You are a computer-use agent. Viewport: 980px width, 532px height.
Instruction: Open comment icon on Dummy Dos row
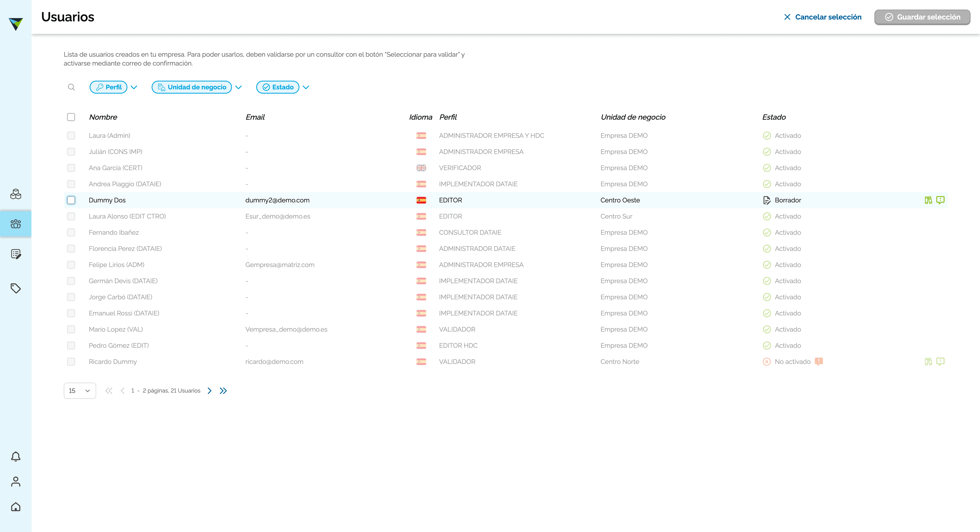940,200
